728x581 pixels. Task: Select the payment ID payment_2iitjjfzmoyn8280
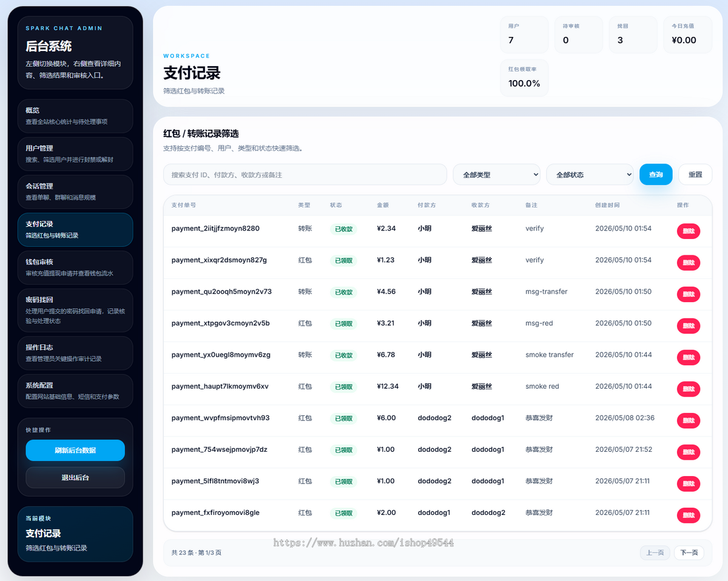click(215, 229)
